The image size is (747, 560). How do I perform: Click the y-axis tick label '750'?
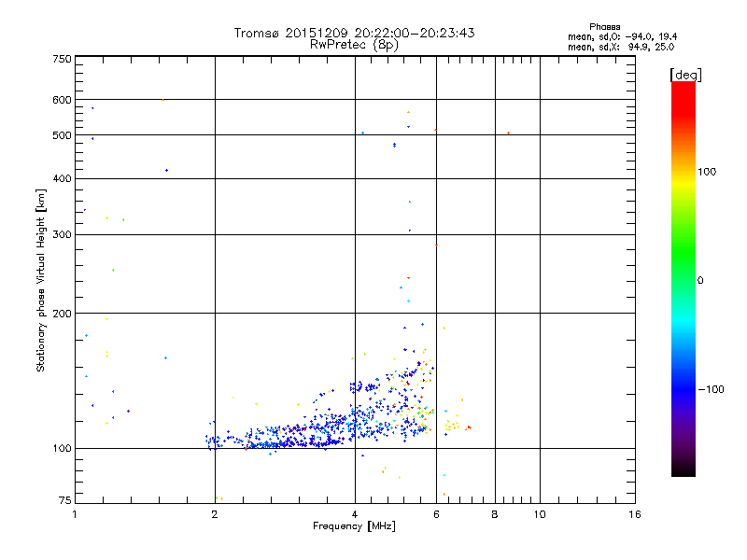coord(62,59)
